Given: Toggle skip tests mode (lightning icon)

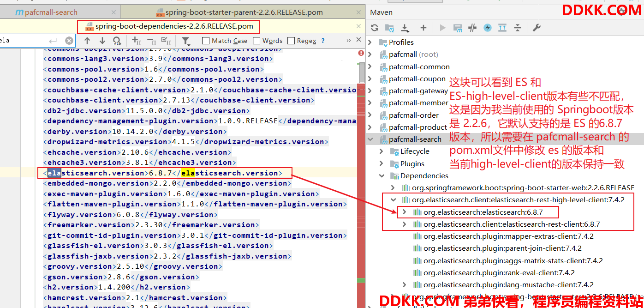Looking at the screenshot, I should (488, 28).
